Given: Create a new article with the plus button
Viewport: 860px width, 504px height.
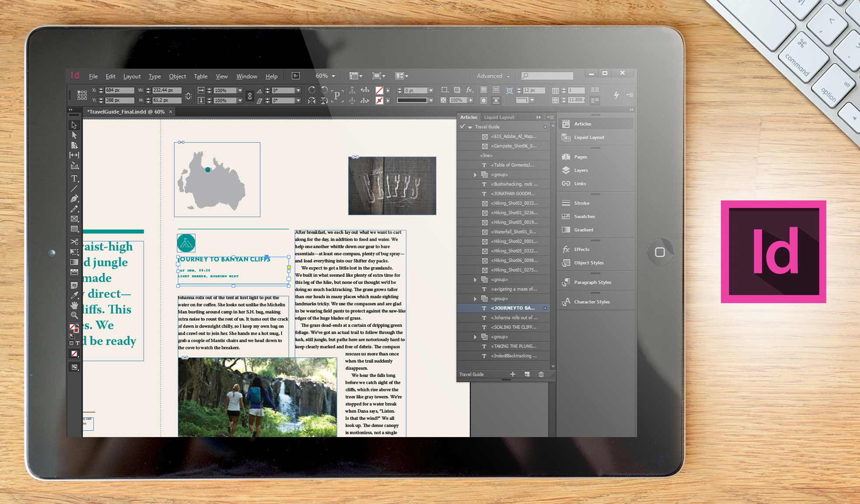Looking at the screenshot, I should tap(513, 374).
